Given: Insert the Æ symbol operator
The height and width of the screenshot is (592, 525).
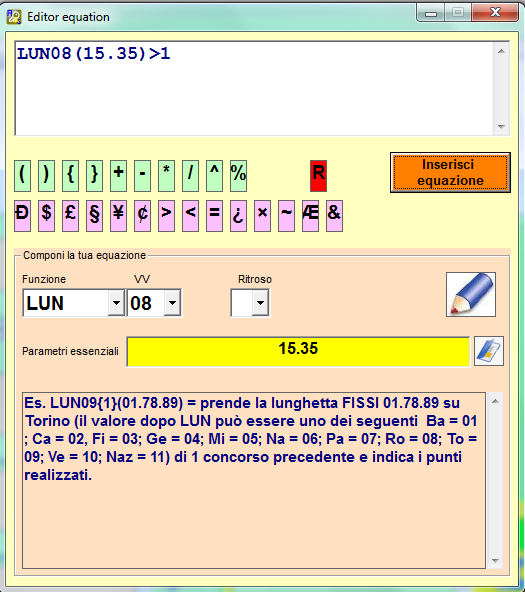Looking at the screenshot, I should pyautogui.click(x=310, y=216).
